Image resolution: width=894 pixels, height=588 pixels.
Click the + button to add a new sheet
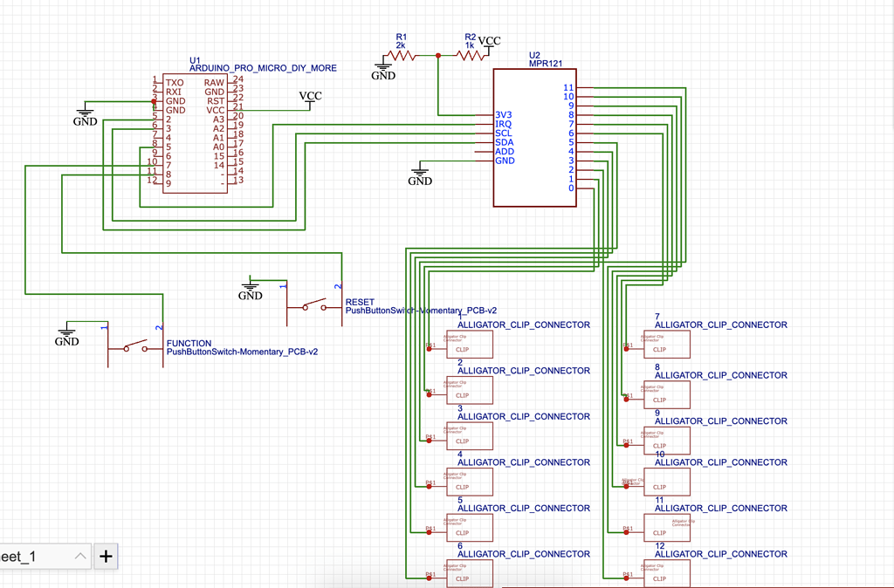105,556
